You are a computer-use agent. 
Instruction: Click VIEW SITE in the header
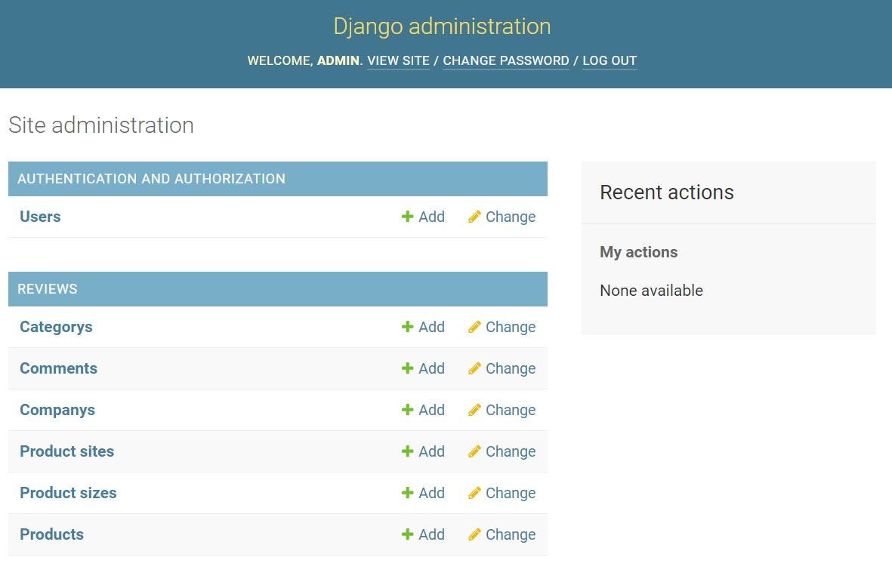[x=398, y=60]
